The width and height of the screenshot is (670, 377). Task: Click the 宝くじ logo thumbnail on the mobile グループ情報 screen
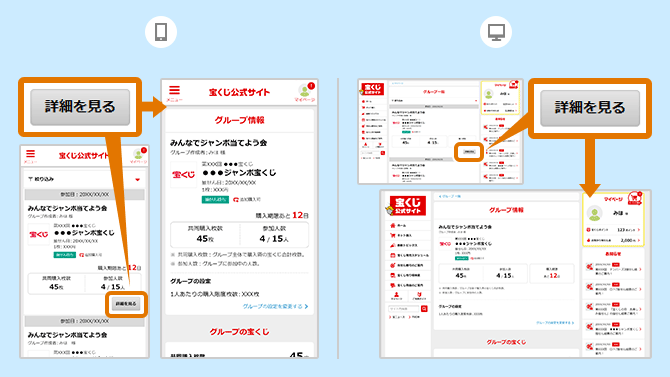point(183,174)
